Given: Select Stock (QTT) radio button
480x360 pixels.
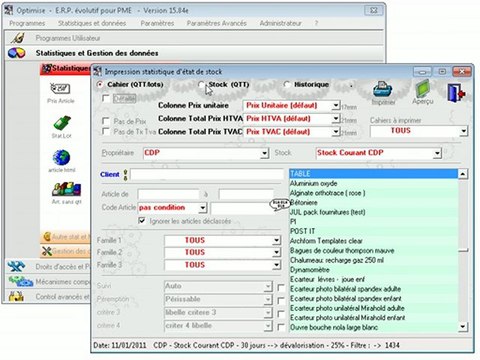Looking at the screenshot, I should coord(201,85).
